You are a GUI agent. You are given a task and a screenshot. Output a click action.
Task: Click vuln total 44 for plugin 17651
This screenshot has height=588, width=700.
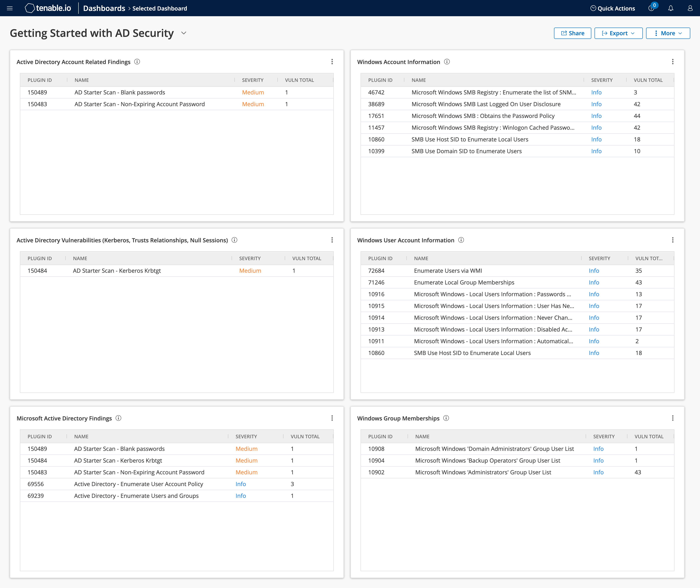[x=637, y=116]
